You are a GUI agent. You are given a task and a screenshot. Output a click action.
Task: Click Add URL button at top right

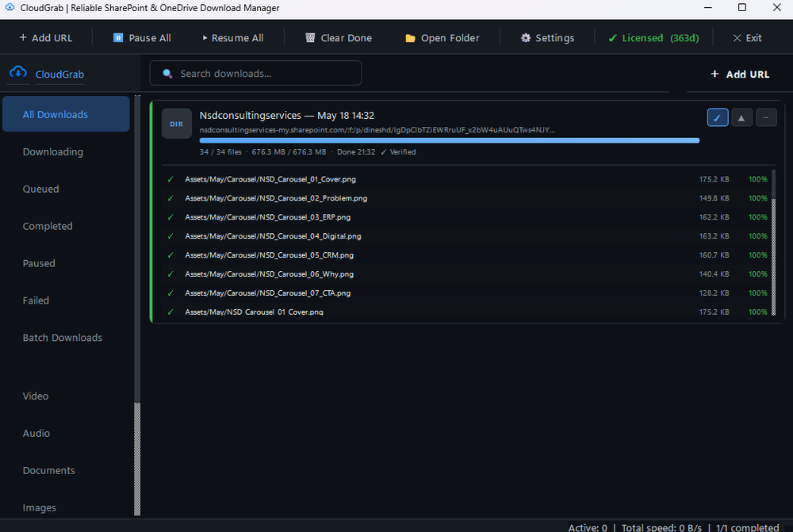(740, 75)
